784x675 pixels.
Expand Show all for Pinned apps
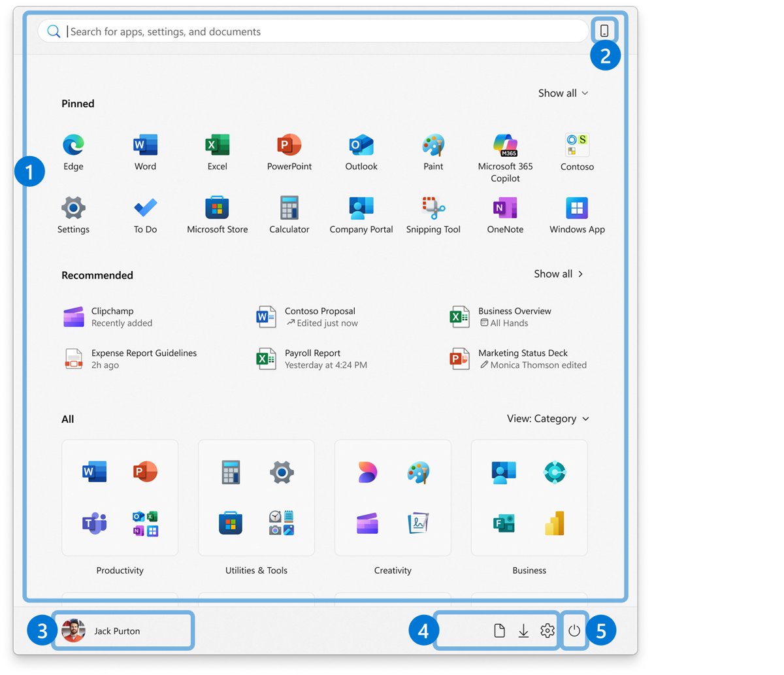pyautogui.click(x=563, y=93)
